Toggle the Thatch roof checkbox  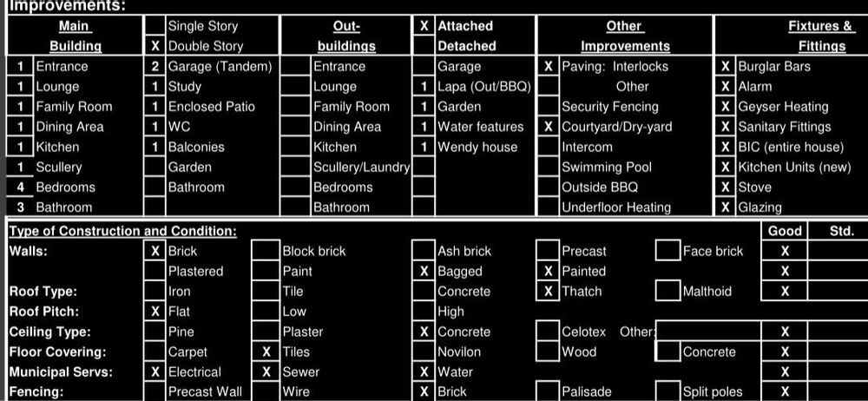(548, 292)
